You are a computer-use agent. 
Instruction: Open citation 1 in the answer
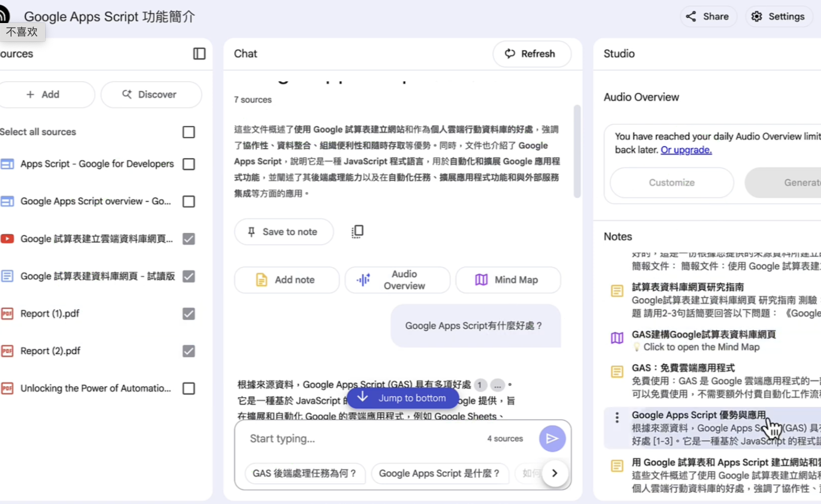[480, 384]
